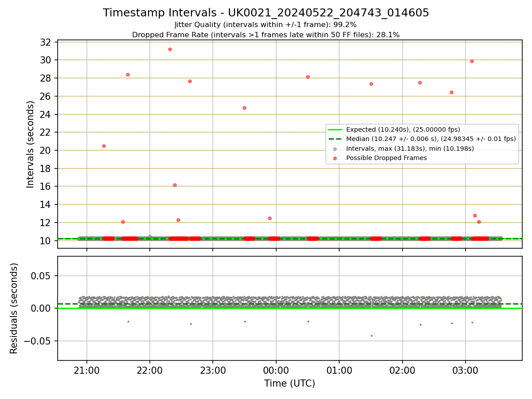
Task: Click the gray dot marker in the legend
Action: 335,149
